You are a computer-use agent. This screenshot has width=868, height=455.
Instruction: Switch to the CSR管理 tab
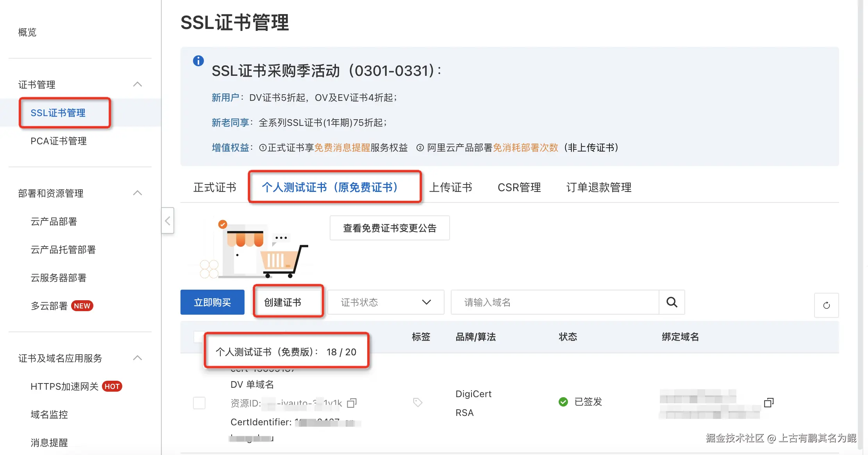coord(519,187)
